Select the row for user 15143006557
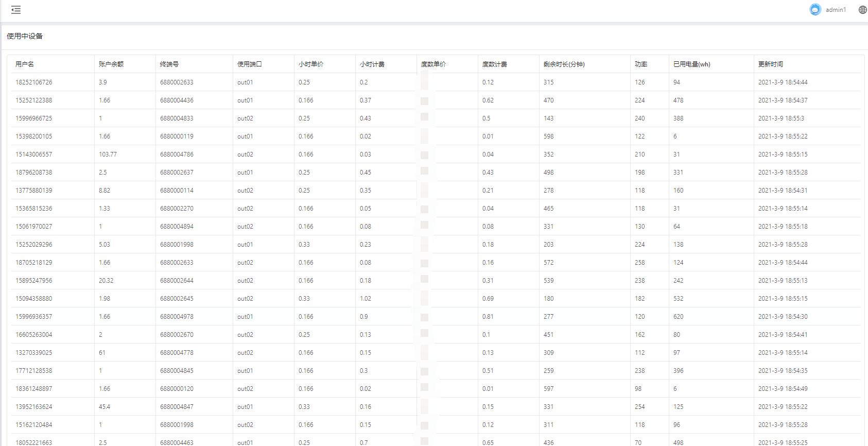The height and width of the screenshot is (446, 868). [34, 155]
